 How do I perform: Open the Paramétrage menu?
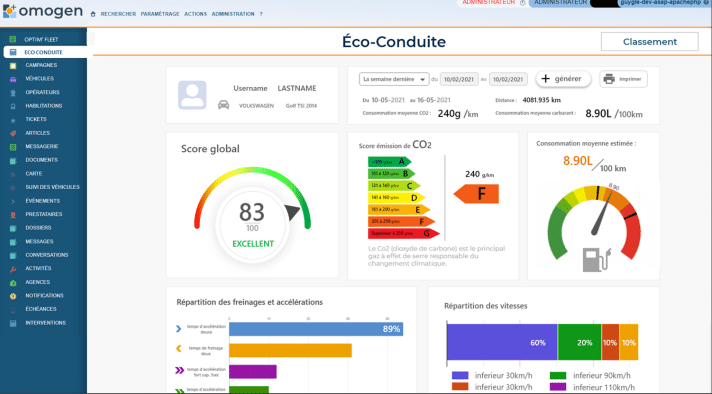(160, 14)
